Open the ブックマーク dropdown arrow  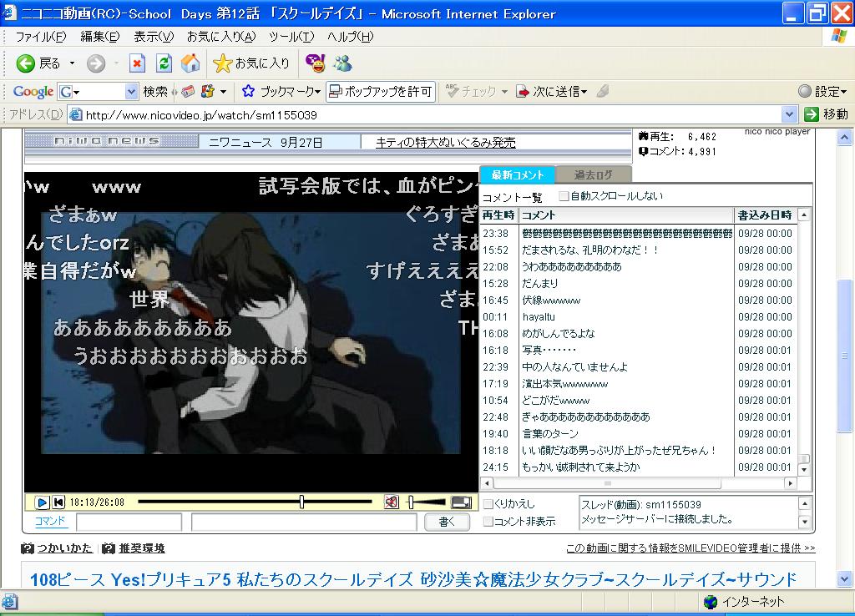click(317, 92)
